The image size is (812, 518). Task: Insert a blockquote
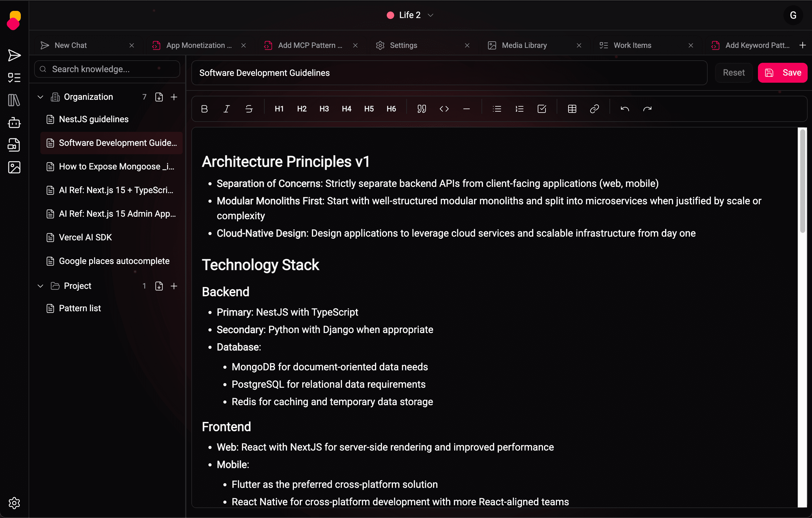422,109
